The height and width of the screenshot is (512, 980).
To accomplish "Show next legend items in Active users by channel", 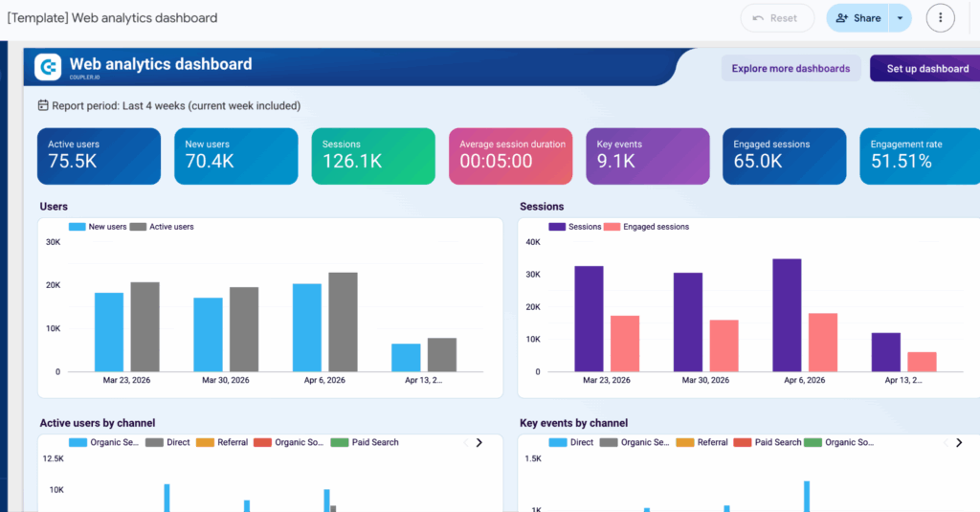I will tap(479, 443).
